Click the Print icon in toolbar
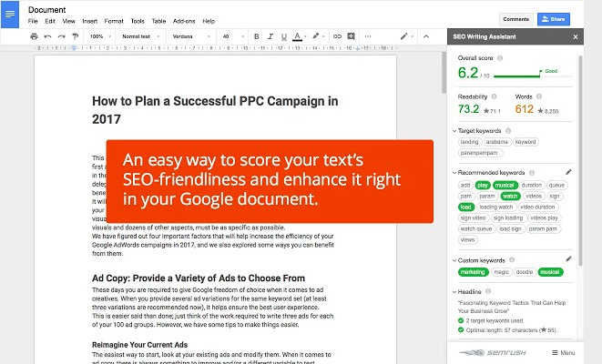 35,36
